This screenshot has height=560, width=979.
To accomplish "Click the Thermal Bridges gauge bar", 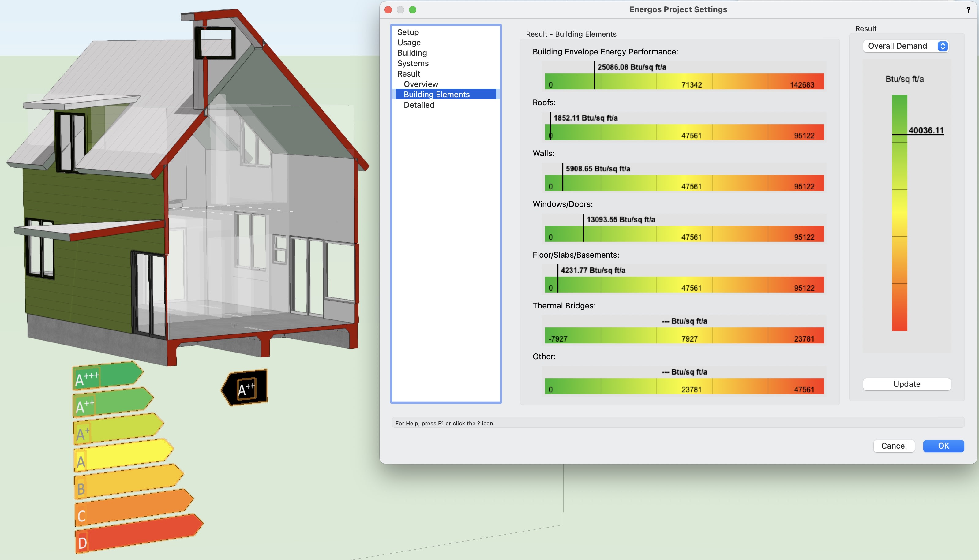I will point(684,335).
